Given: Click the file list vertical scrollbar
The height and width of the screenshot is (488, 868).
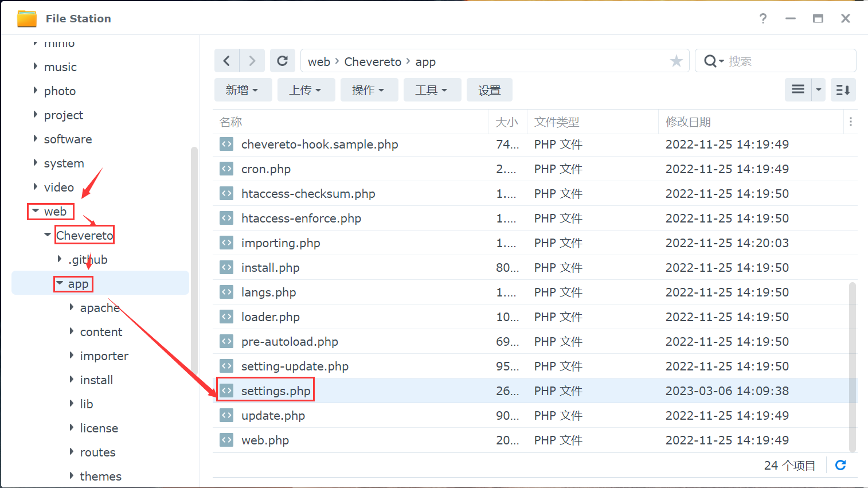Looking at the screenshot, I should coord(853,367).
